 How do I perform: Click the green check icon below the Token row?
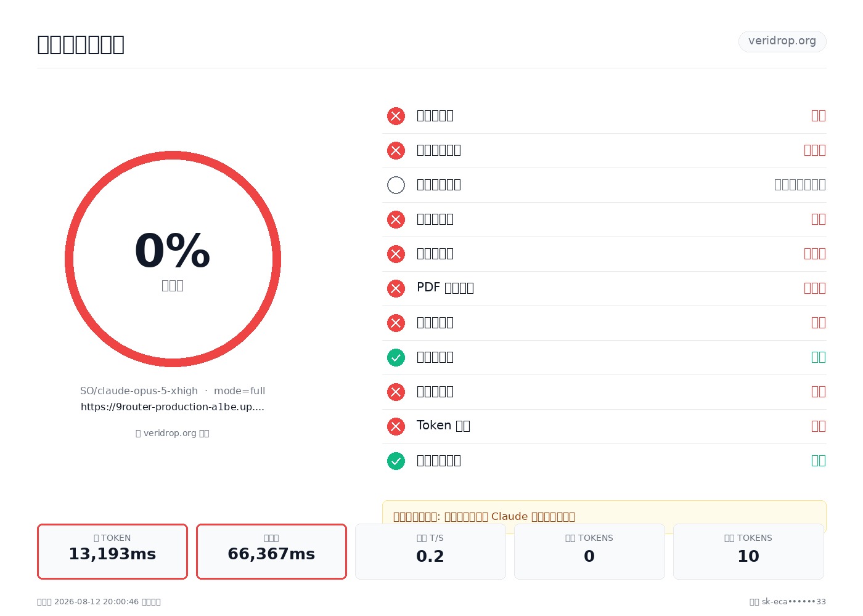point(396,461)
